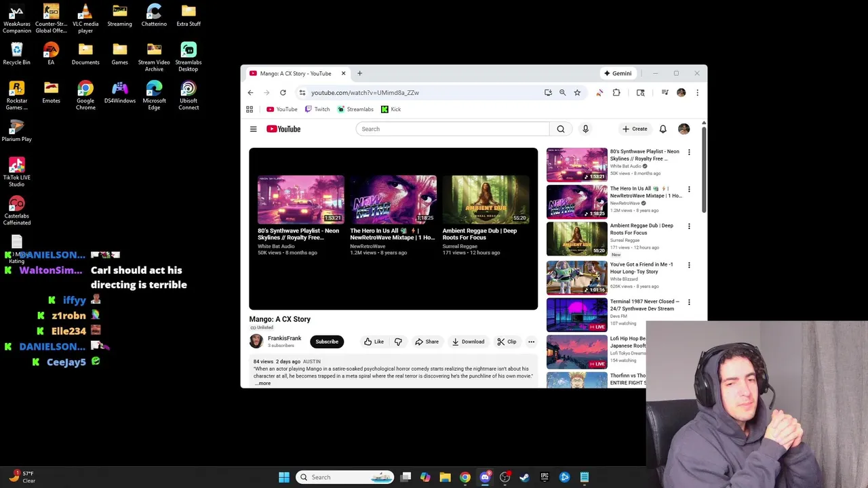Open the YouTube guide hamburger menu
Screen dimensions: 868x488
(254, 129)
